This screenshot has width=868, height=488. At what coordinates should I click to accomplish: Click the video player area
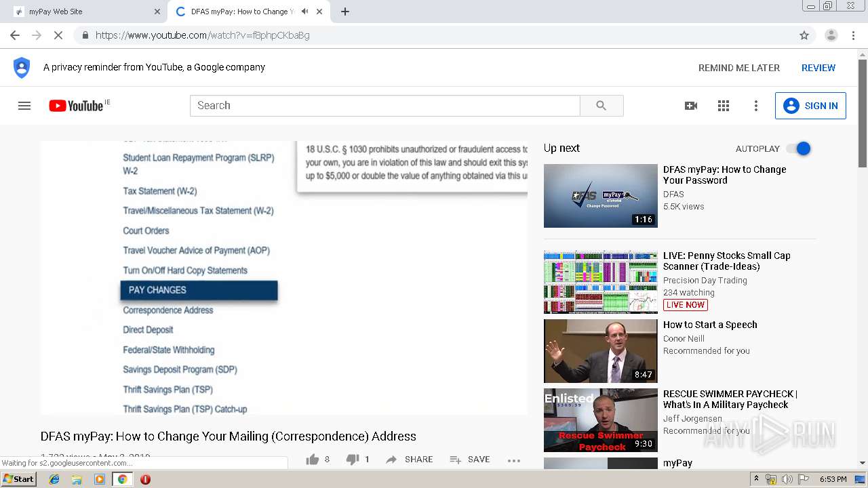pos(284,278)
